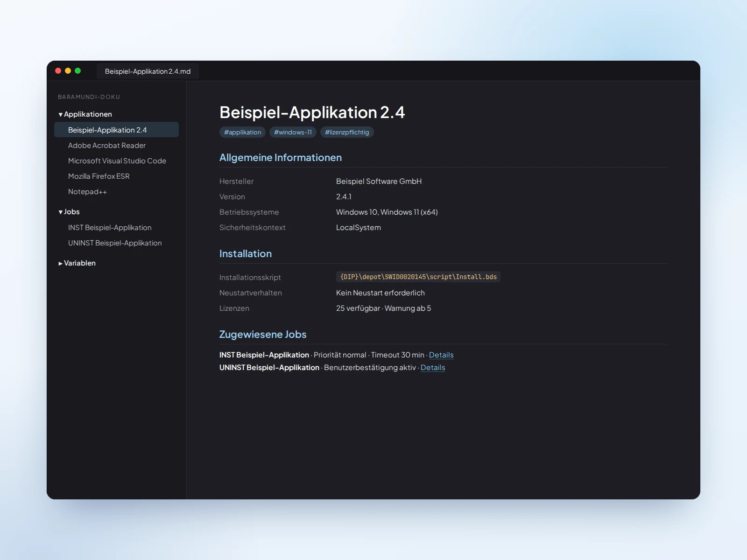The width and height of the screenshot is (747, 560).
Task: Click the Neustartverhalten label
Action: (x=251, y=293)
